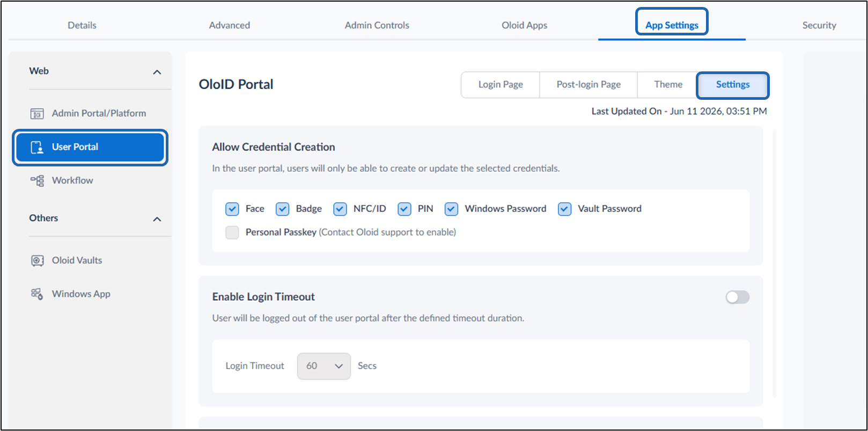
Task: Collapse the Web section chevron
Action: 157,72
